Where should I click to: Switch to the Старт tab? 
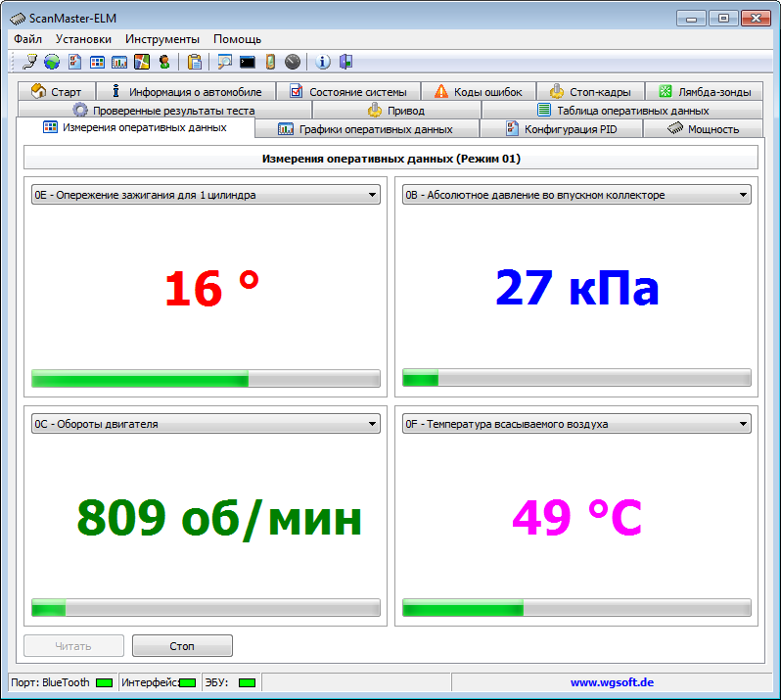pyautogui.click(x=57, y=92)
